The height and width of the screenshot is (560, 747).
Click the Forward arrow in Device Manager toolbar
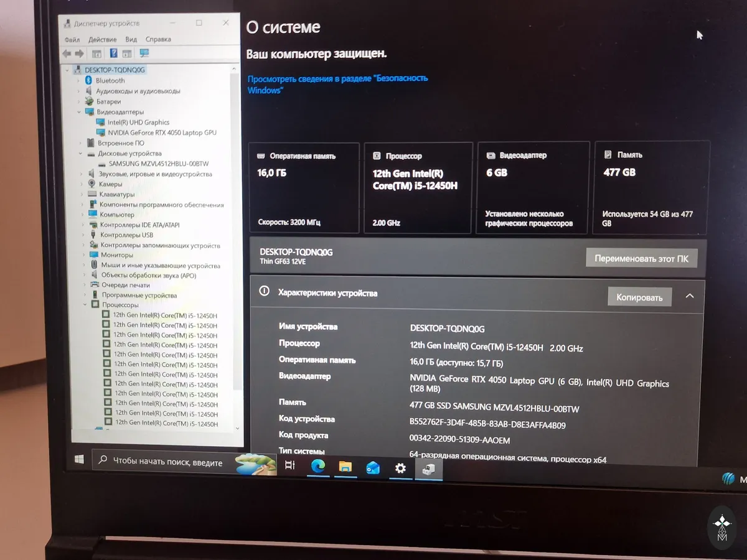tap(80, 54)
